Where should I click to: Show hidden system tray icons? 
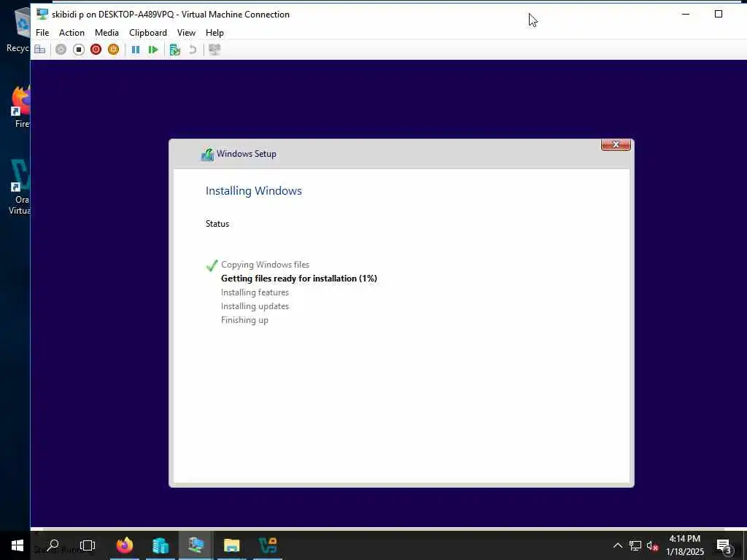(x=617, y=545)
